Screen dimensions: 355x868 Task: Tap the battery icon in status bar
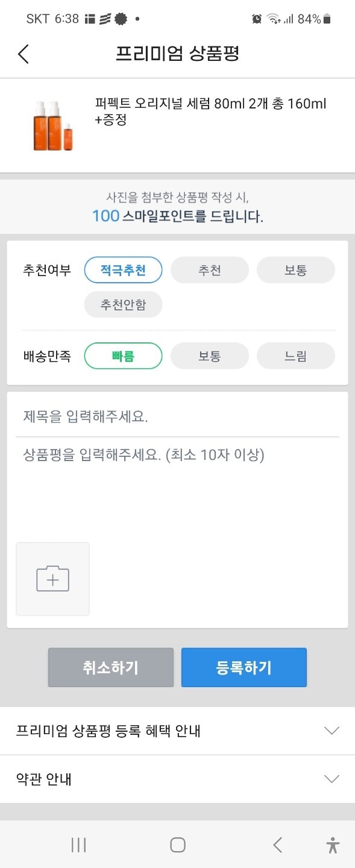click(x=327, y=19)
